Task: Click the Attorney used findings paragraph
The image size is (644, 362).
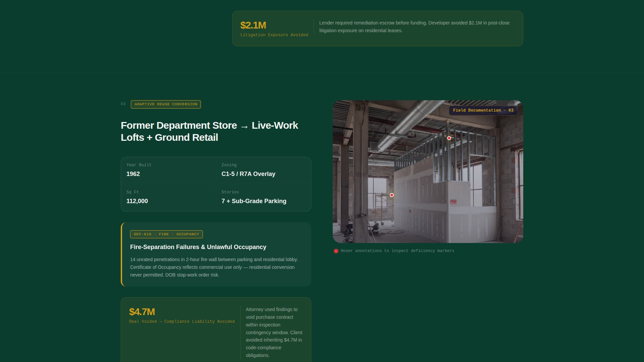Action: [x=274, y=332]
